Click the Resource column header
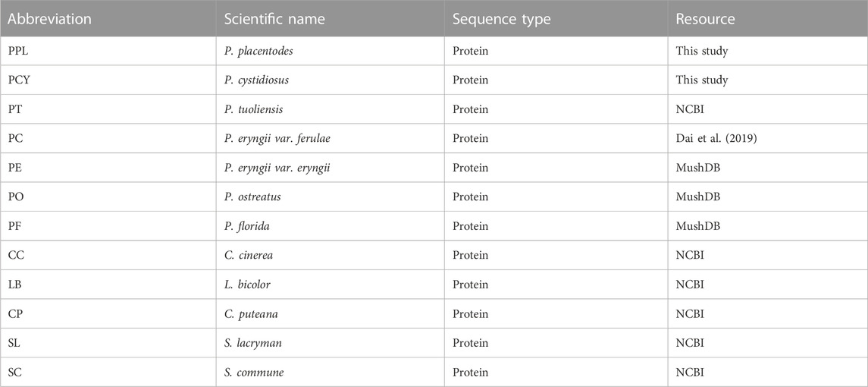 pyautogui.click(x=705, y=19)
